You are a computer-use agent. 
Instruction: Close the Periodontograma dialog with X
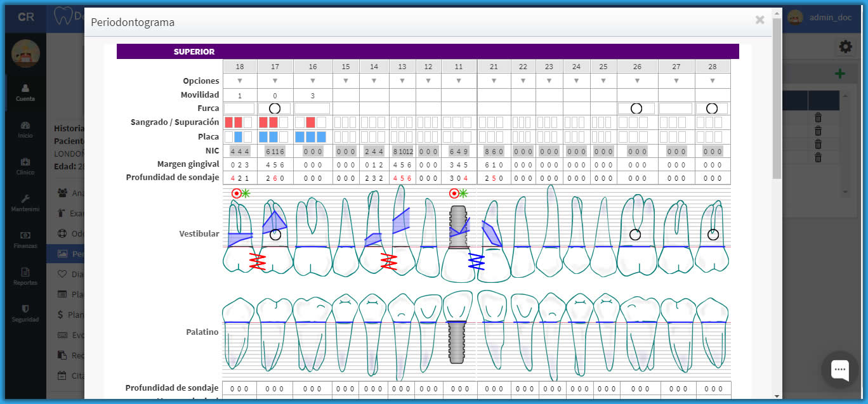click(x=760, y=20)
